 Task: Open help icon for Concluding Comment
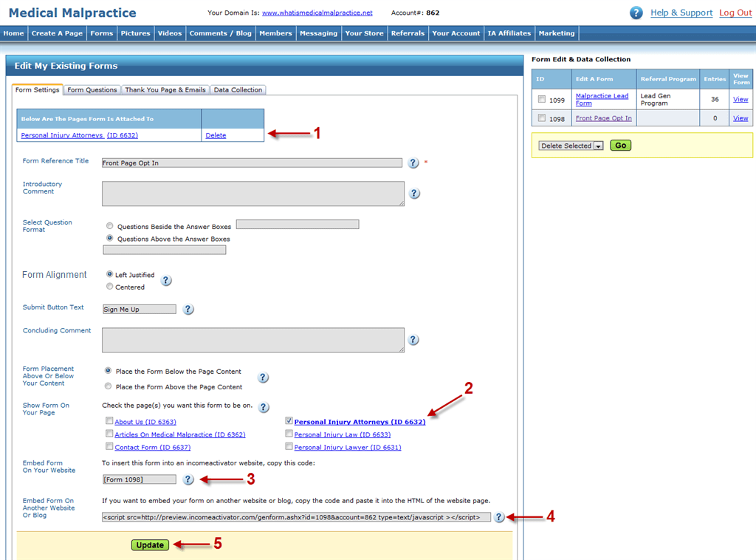413,340
